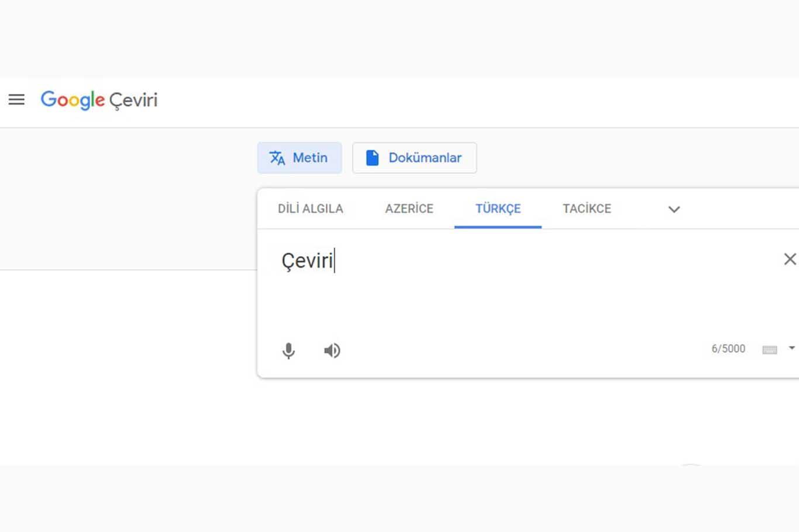Open the hamburger main menu
The height and width of the screenshot is (532, 799).
pyautogui.click(x=16, y=100)
